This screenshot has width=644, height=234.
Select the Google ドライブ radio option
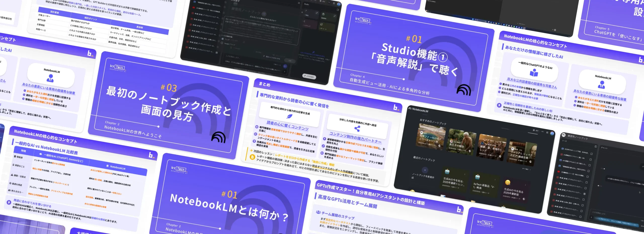click(x=222, y=43)
